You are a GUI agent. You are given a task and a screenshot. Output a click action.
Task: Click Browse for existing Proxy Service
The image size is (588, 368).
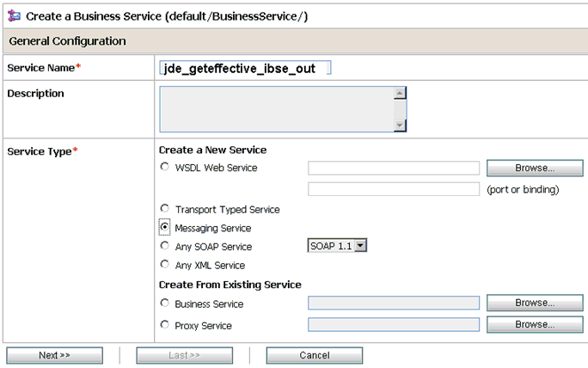pyautogui.click(x=535, y=324)
